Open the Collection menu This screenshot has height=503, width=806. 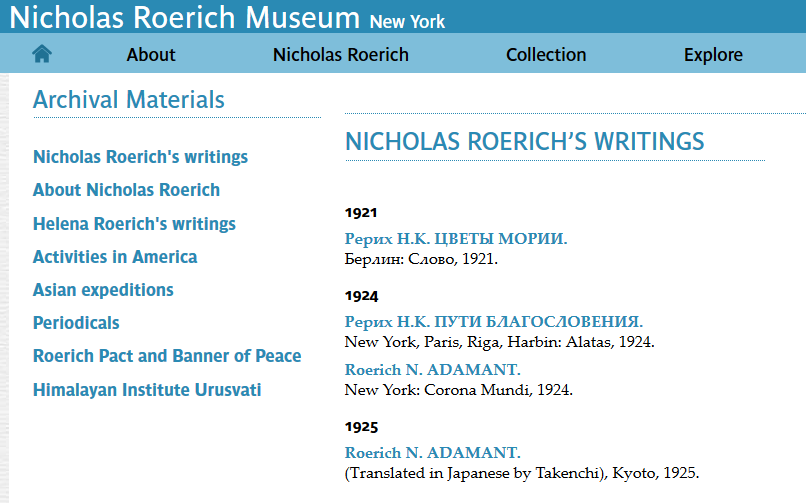click(x=546, y=54)
